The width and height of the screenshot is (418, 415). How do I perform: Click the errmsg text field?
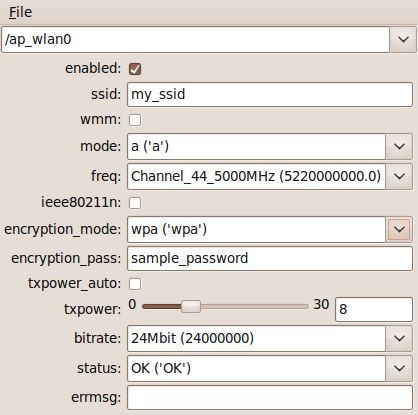270,397
